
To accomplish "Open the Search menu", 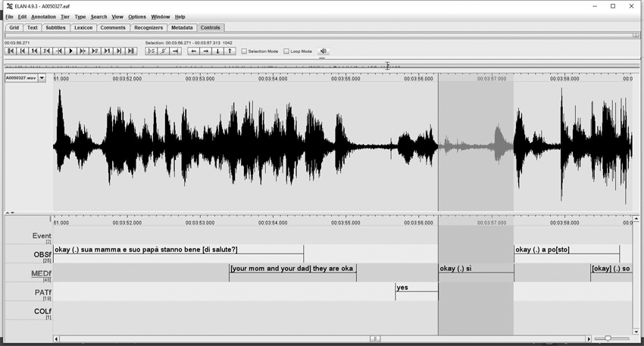I will 98,17.
